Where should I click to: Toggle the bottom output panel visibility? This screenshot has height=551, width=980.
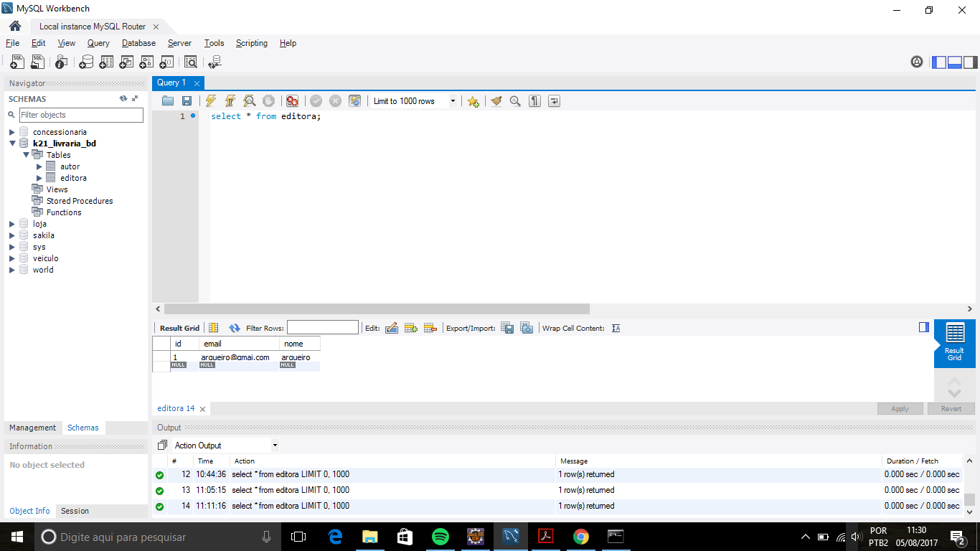coord(955,62)
